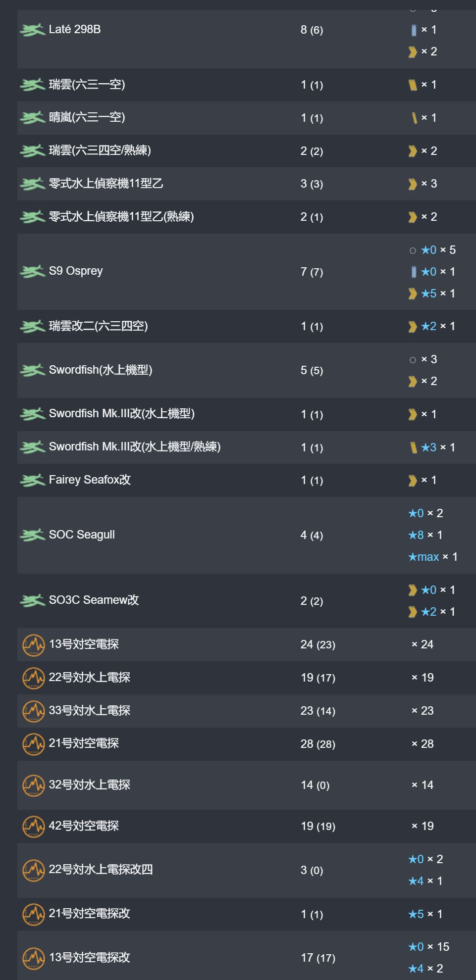This screenshot has width=476, height=980.
Task: Click the seaplane icon next to S9 Osprey
Action: (x=33, y=272)
